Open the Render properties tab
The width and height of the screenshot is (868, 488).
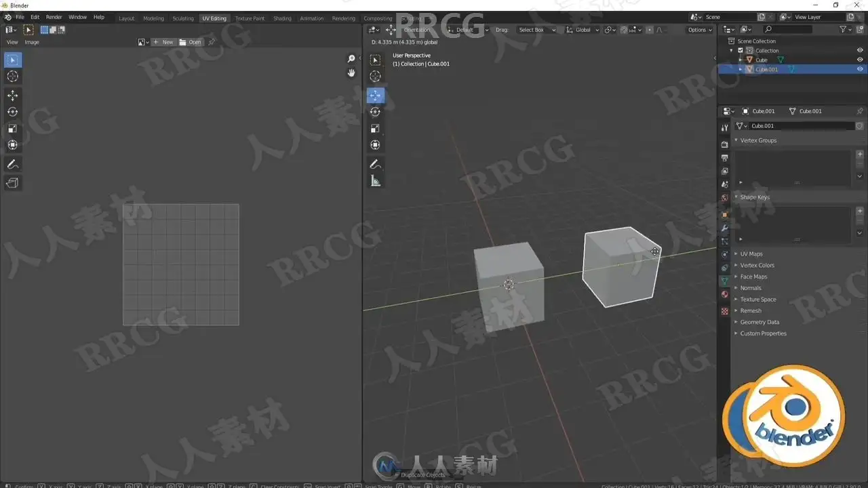point(724,144)
